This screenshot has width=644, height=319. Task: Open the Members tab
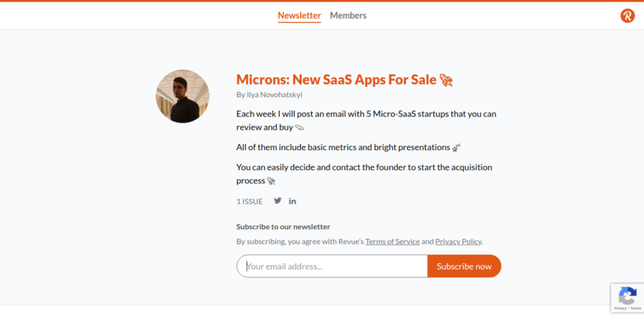[348, 15]
